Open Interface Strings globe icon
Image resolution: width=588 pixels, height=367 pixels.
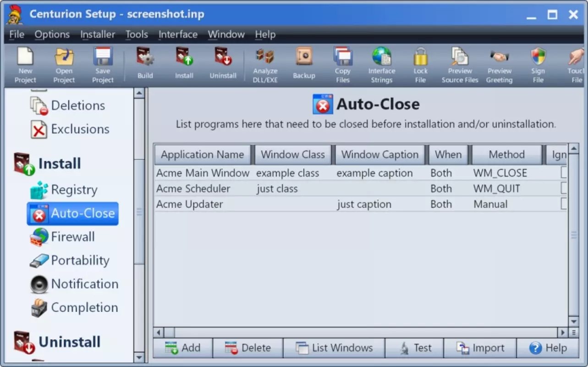click(382, 66)
